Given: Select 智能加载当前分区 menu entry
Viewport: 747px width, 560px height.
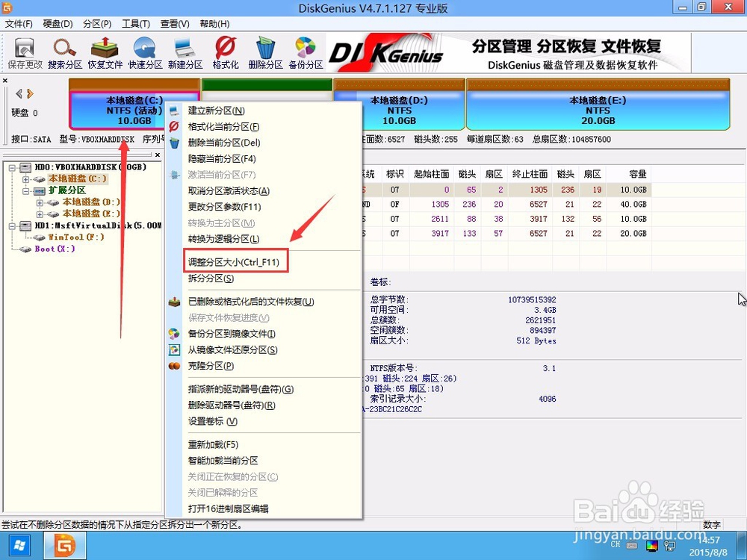Looking at the screenshot, I should (223, 461).
